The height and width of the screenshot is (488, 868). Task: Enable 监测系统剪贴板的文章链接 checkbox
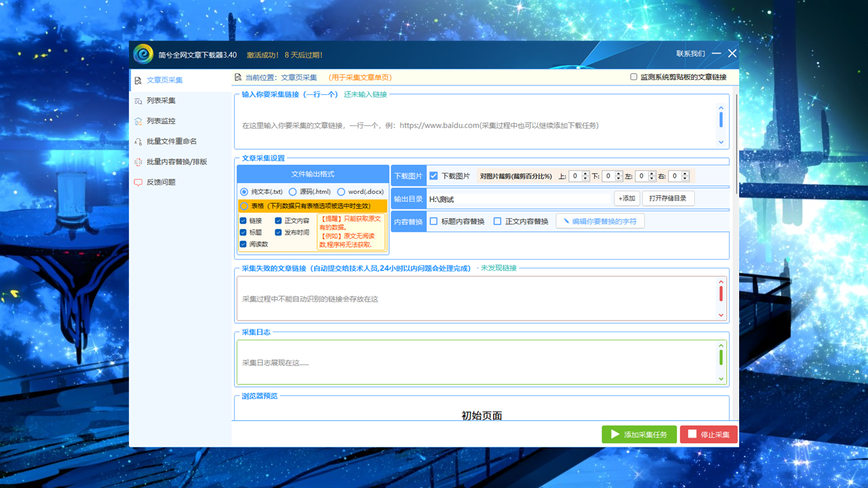[634, 77]
